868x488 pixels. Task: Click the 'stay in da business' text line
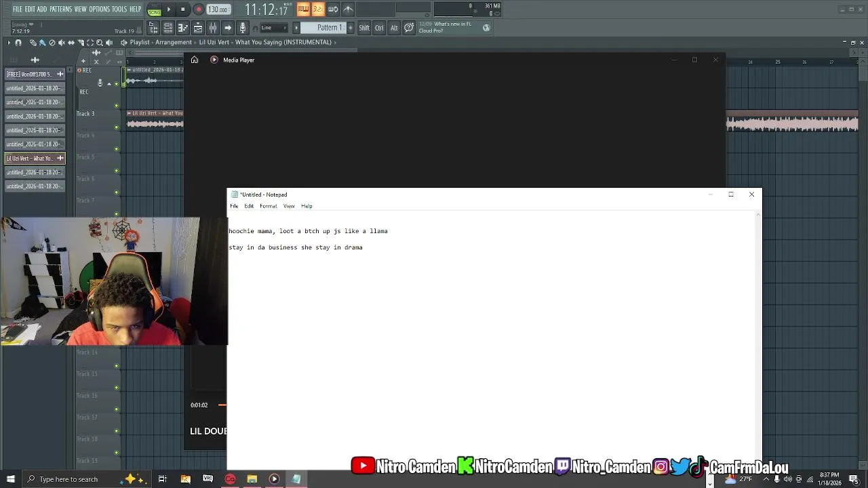(296, 247)
